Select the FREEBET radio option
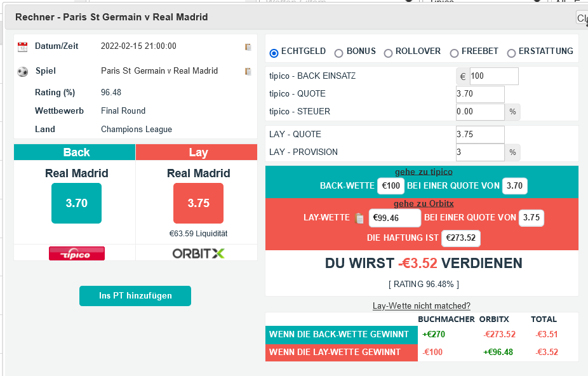Image resolution: width=588 pixels, height=376 pixels. point(454,53)
